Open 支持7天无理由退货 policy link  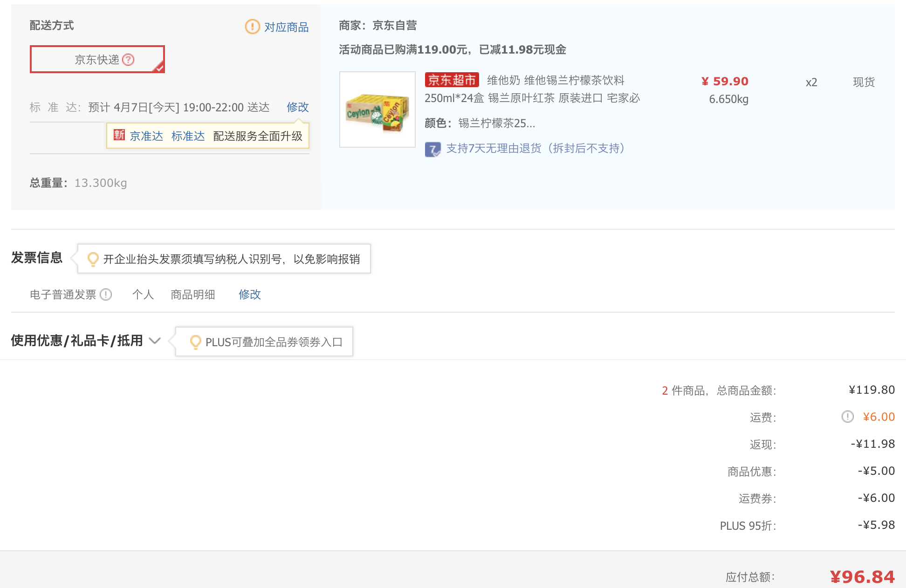tap(535, 149)
